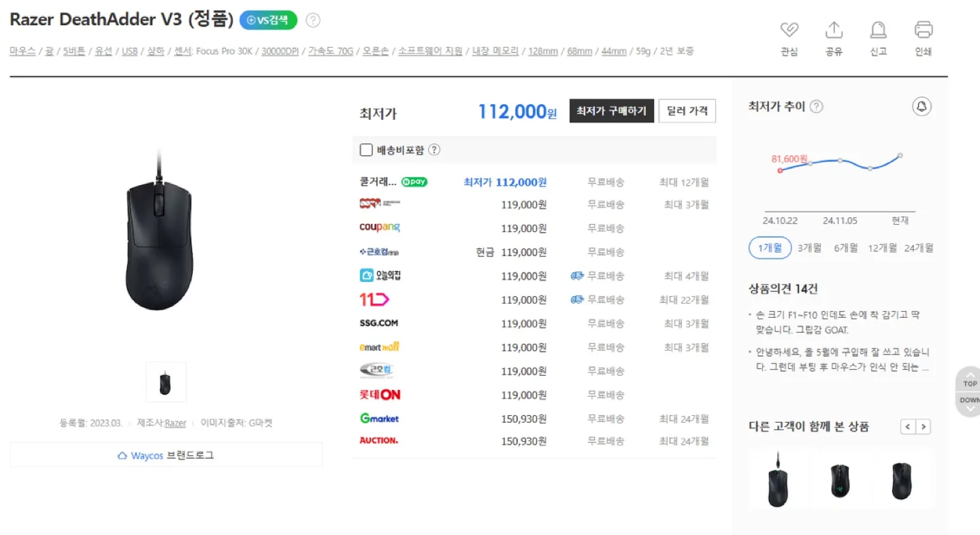Select the 12개월 period tab
Image resolution: width=980 pixels, height=535 pixels.
[x=883, y=248]
